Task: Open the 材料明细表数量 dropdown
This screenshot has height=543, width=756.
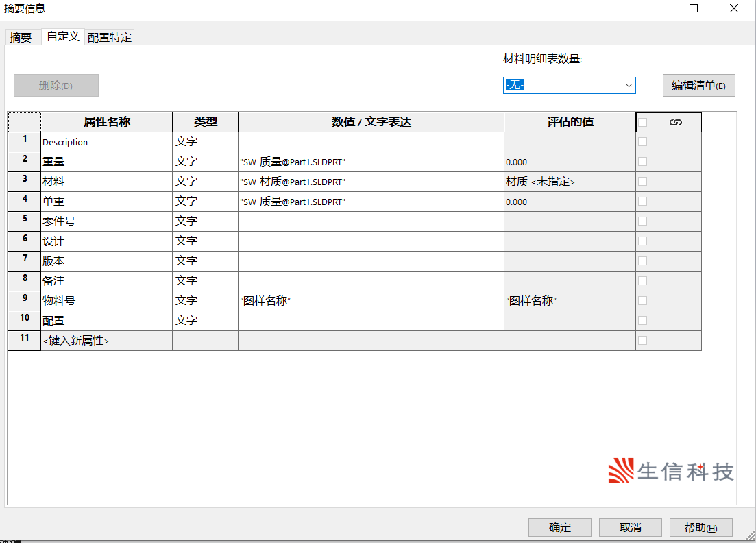Action: (x=569, y=86)
